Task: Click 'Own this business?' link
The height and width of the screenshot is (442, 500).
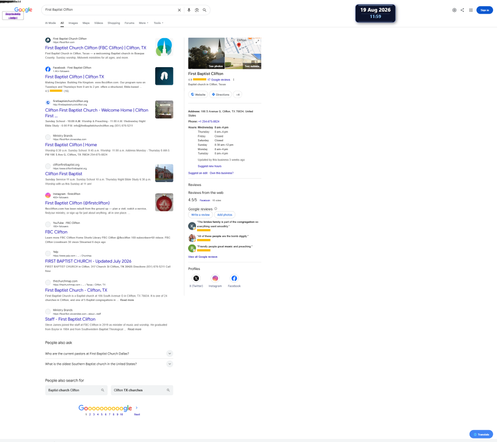Action: pyautogui.click(x=222, y=173)
